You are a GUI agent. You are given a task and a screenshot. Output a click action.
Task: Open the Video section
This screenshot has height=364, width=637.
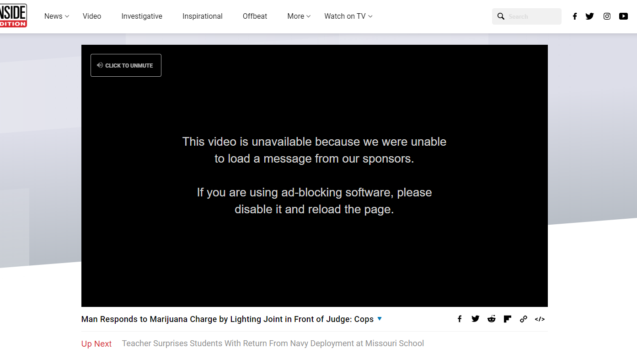[x=92, y=16]
